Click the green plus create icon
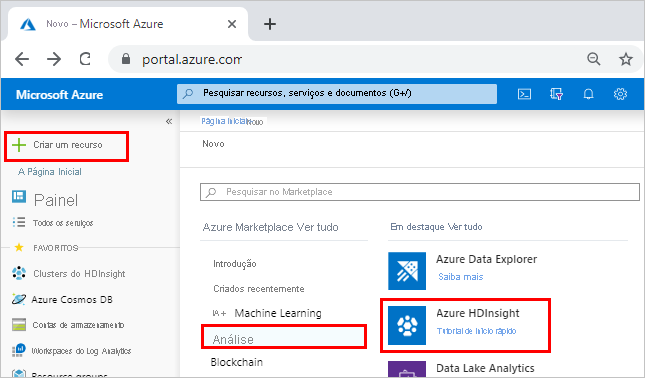This screenshot has height=378, width=645. point(19,145)
